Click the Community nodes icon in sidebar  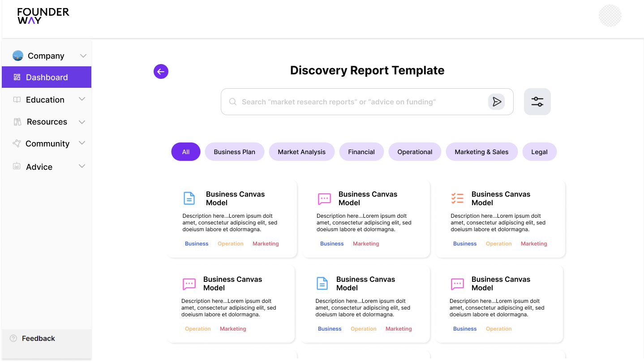(x=17, y=143)
